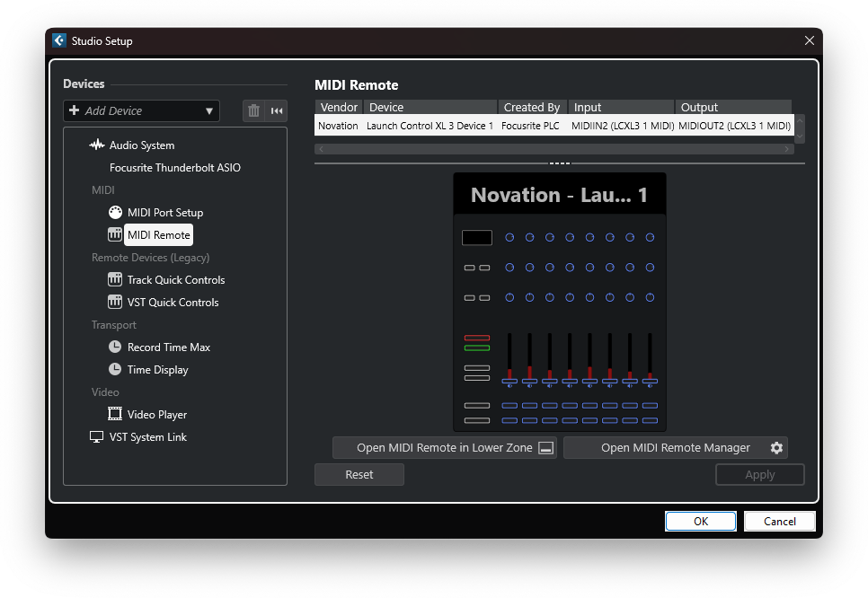Click last knob in top knob row

(x=650, y=237)
